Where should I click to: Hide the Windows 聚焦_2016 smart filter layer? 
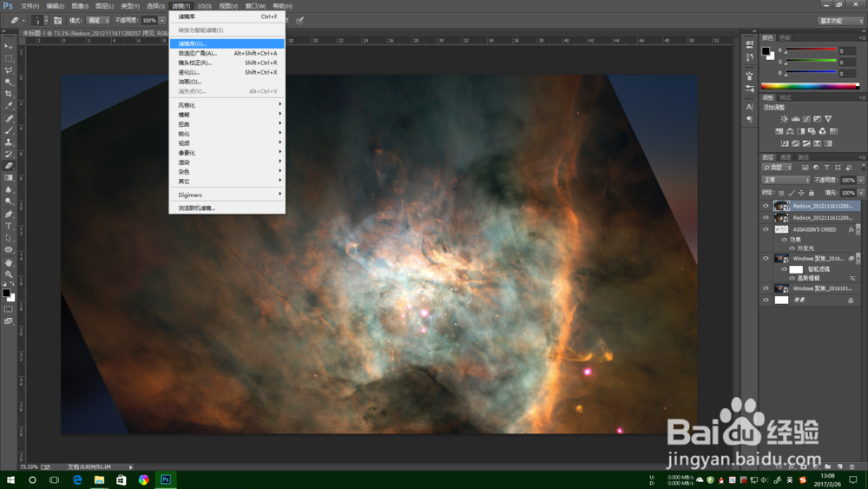point(766,259)
